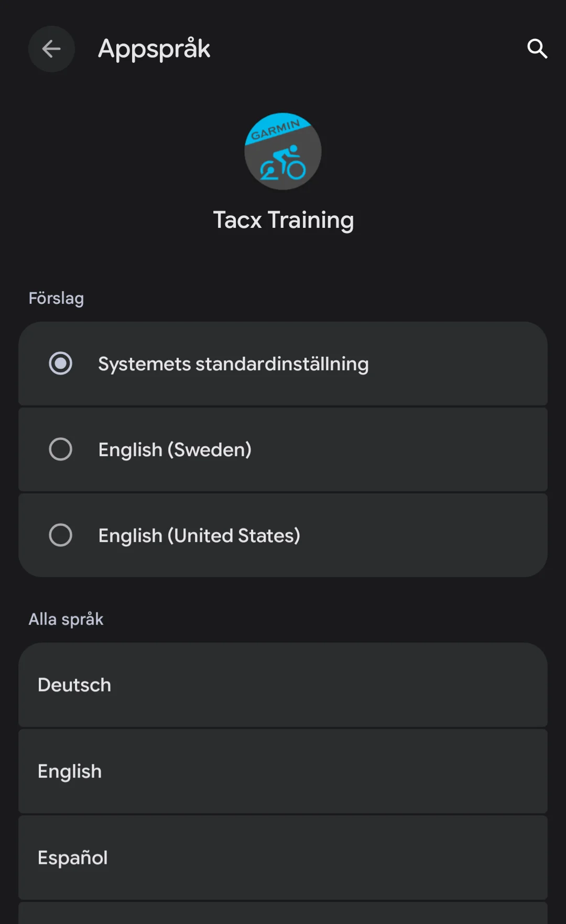Open search with the magnifier icon
This screenshot has height=924, width=566.
coord(537,49)
